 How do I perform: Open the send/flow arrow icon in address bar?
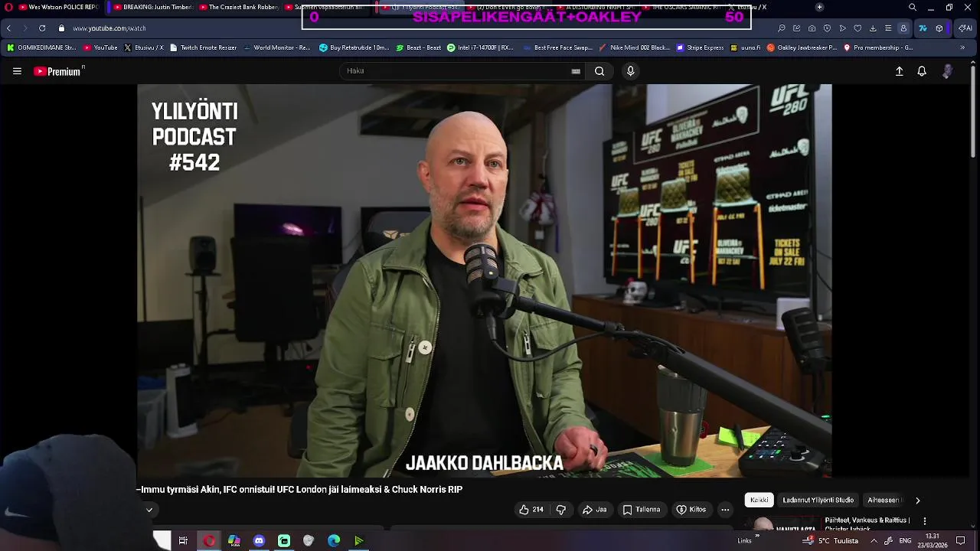[842, 28]
